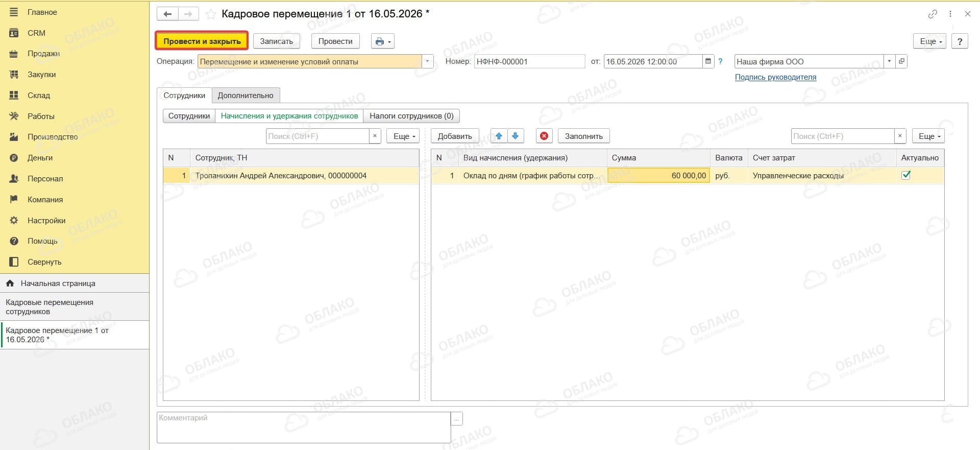
Task: Click the Оклад по дням accrual cell
Action: 532,176
